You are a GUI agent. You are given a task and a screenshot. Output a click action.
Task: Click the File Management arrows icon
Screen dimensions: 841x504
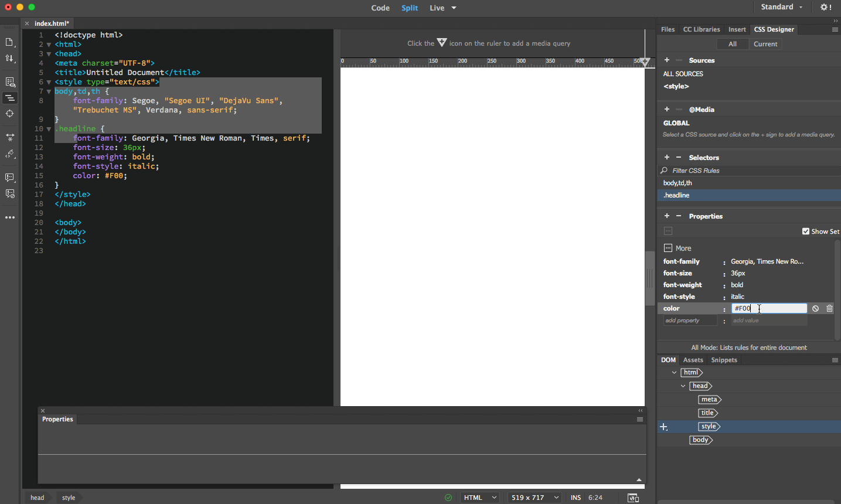[x=9, y=59]
